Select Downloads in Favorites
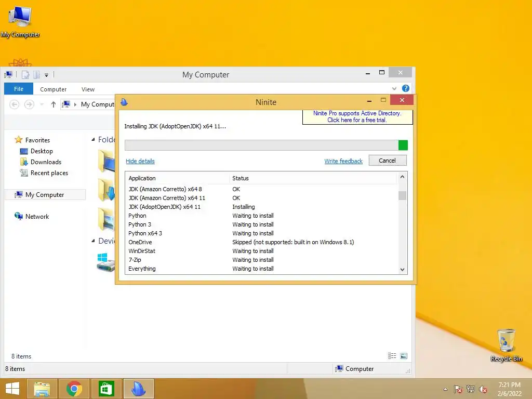The height and width of the screenshot is (399, 532). pyautogui.click(x=46, y=162)
